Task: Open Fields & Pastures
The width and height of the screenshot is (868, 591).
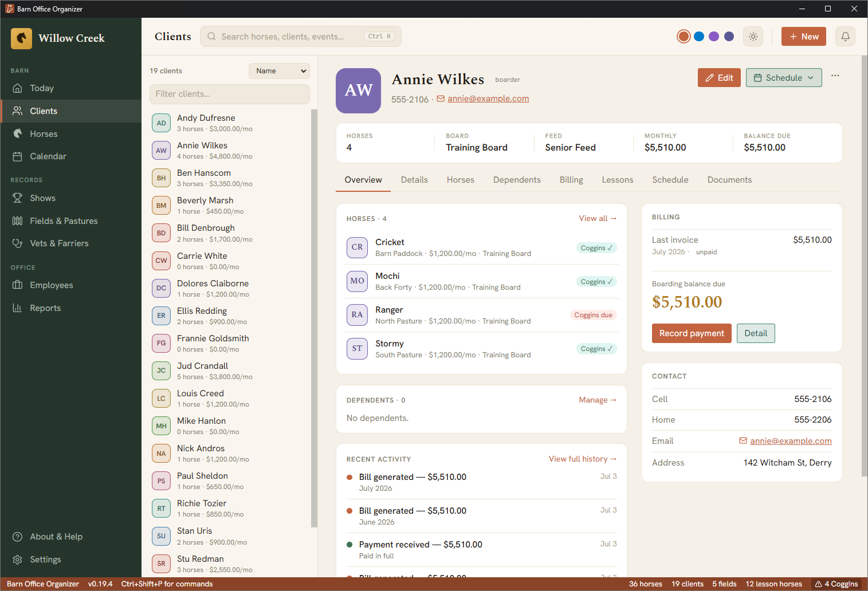Action: pyautogui.click(x=70, y=221)
